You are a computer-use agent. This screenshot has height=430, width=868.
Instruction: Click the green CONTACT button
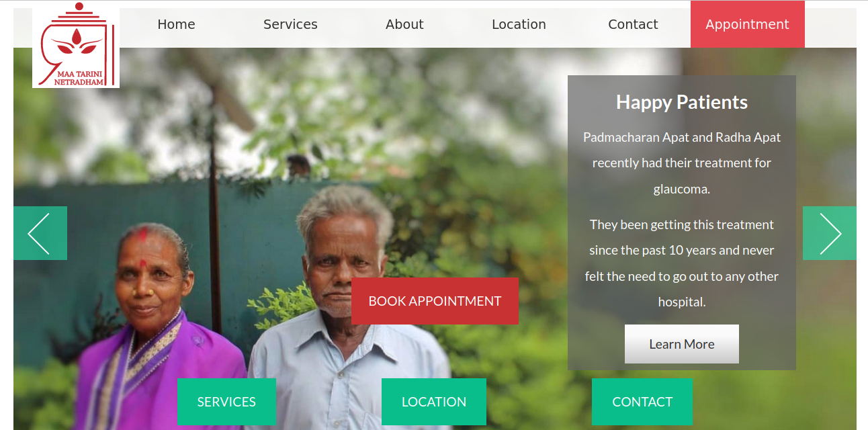642,402
